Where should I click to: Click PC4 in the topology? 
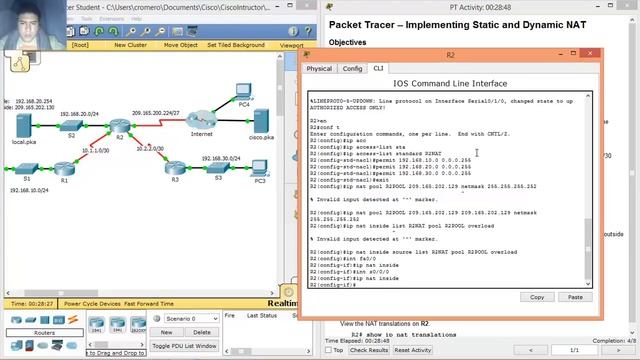tap(244, 92)
